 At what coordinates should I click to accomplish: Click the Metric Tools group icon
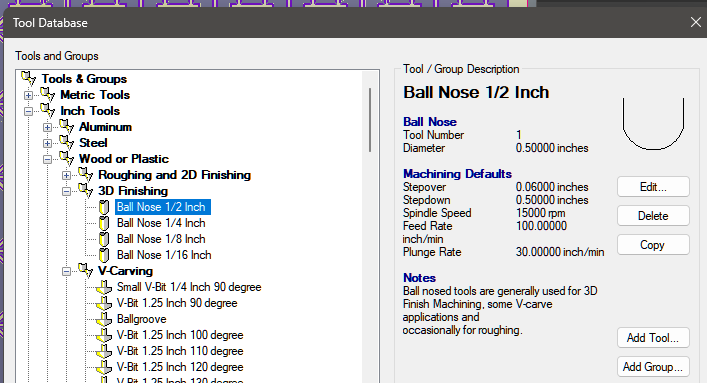47,94
